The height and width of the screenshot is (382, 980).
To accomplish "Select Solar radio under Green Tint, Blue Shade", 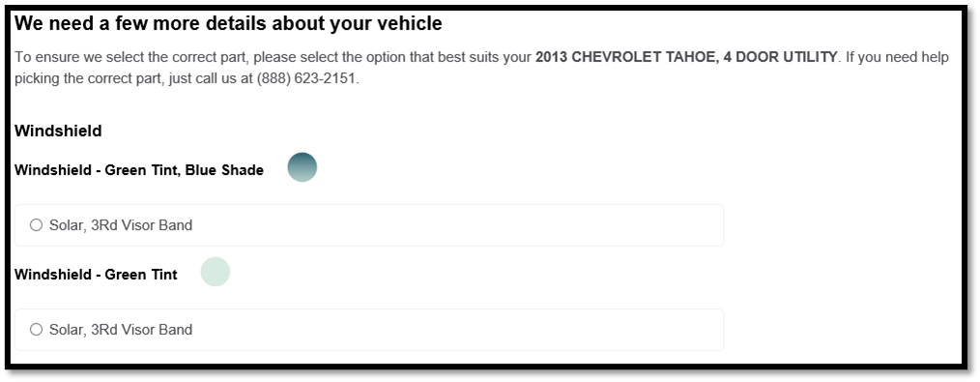I will tap(37, 225).
